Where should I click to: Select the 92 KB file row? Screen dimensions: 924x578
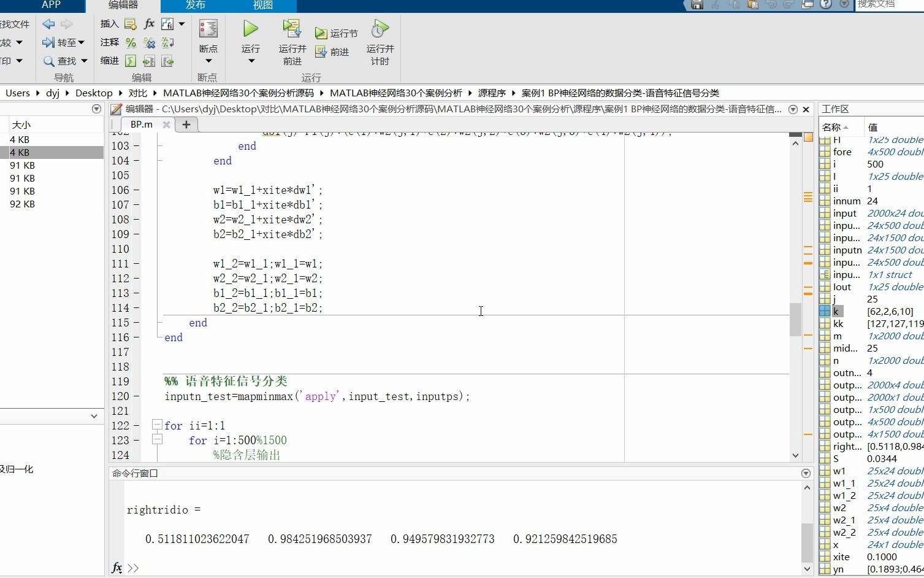[52, 204]
